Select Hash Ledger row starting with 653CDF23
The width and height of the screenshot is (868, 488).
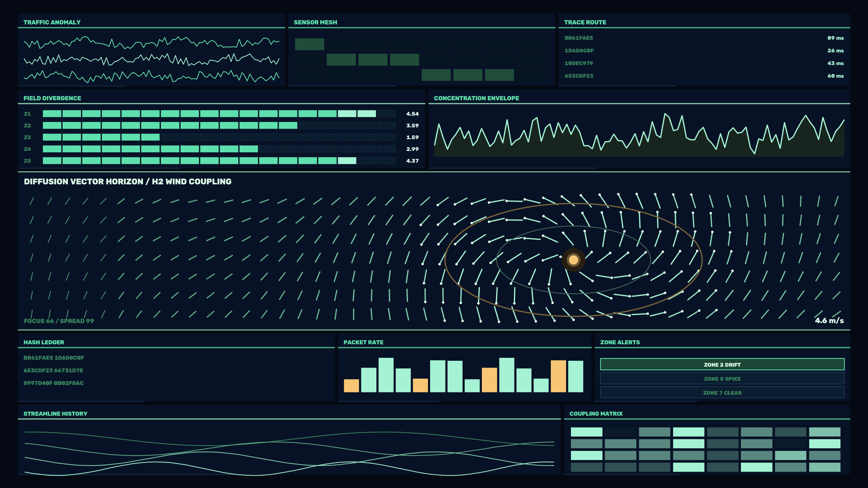(53, 371)
